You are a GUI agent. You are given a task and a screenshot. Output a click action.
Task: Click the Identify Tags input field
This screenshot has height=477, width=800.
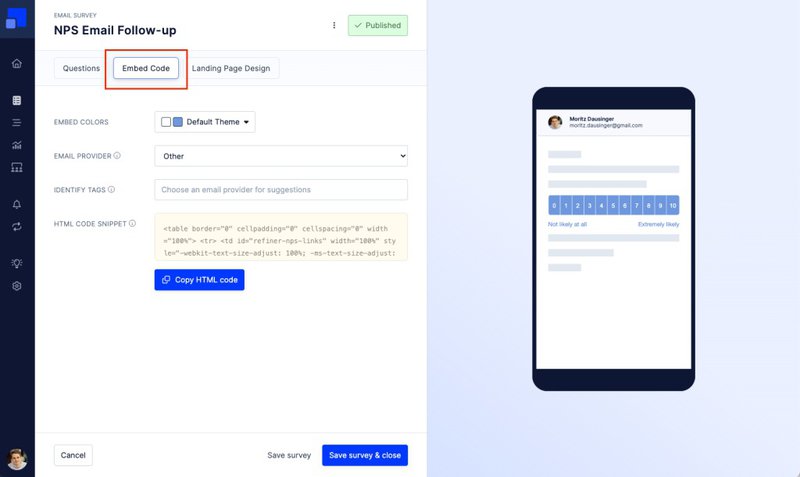(281, 189)
